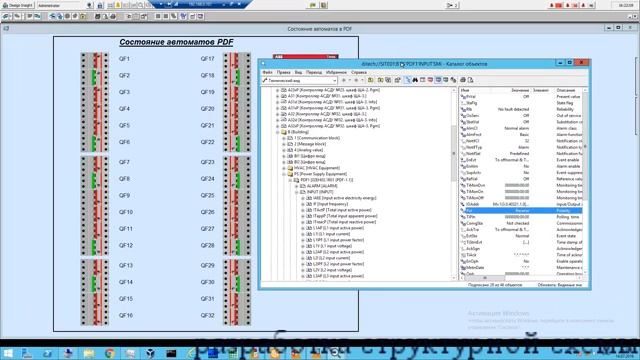Open File Explorer folder icon in taskbar

(x=89, y=353)
